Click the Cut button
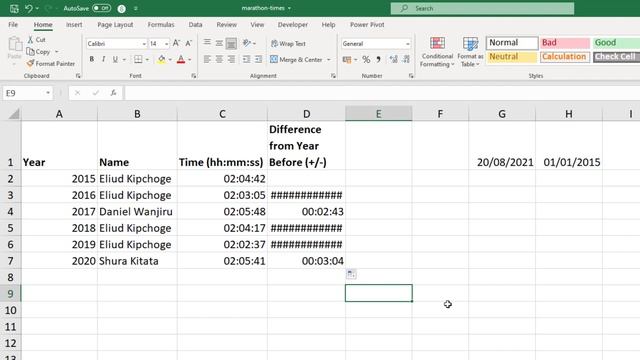The height and width of the screenshot is (360, 640). click(37, 40)
